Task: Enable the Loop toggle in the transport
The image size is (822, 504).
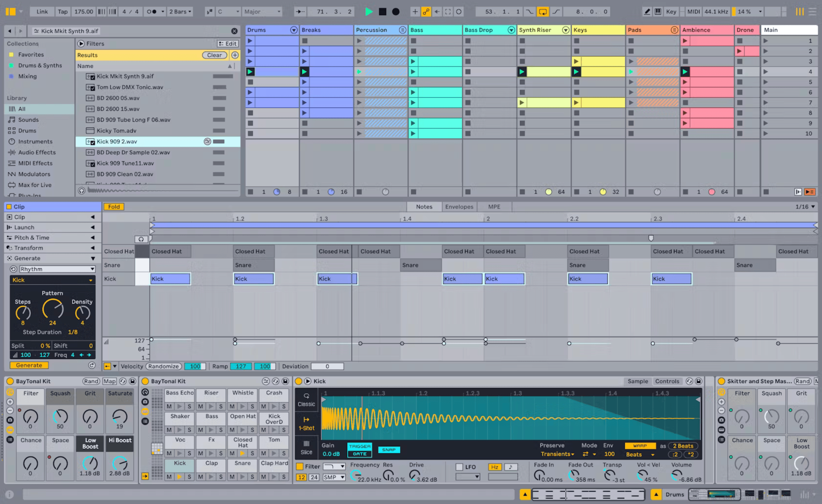Action: coord(543,11)
